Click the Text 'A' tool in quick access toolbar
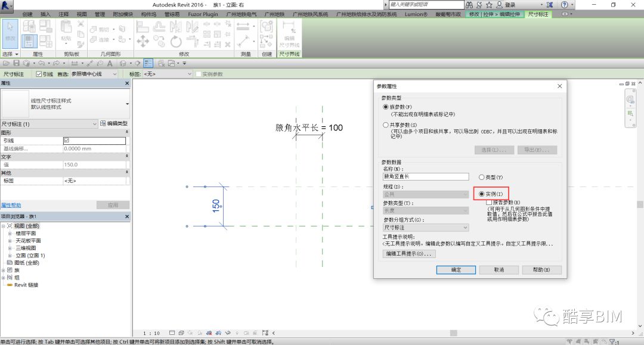This screenshot has height=345, width=644. click(110, 63)
